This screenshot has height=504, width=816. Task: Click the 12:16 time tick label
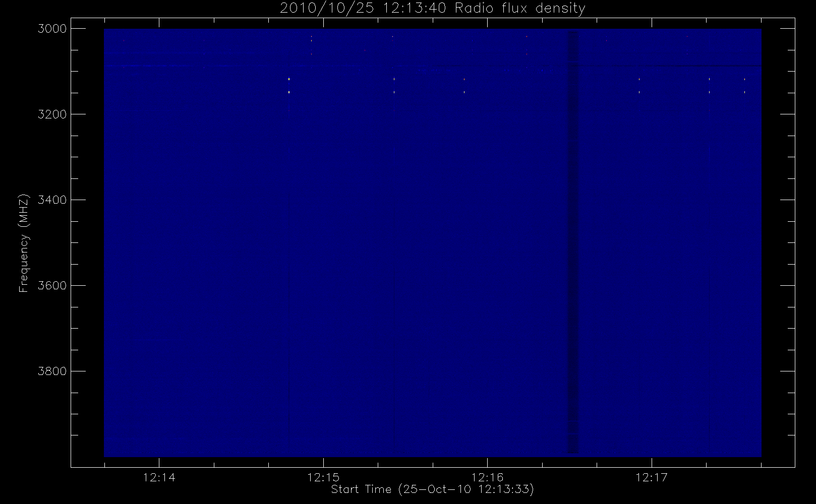(487, 477)
